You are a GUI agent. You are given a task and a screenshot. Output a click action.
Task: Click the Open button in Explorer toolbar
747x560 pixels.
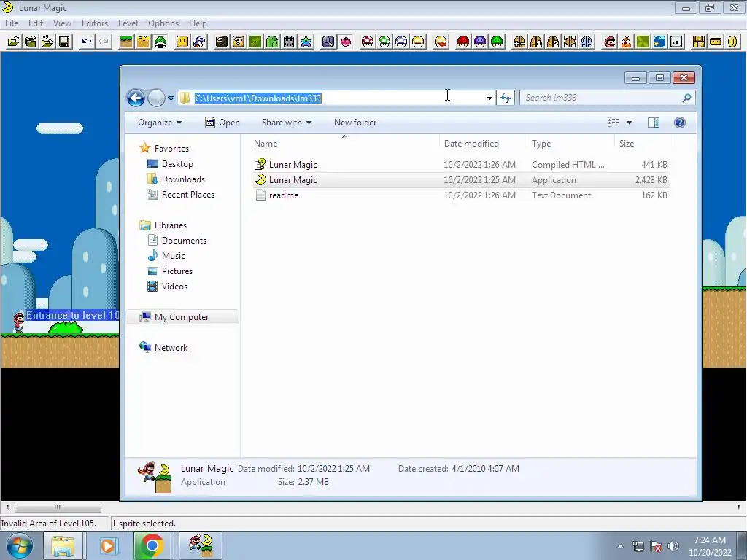point(222,122)
